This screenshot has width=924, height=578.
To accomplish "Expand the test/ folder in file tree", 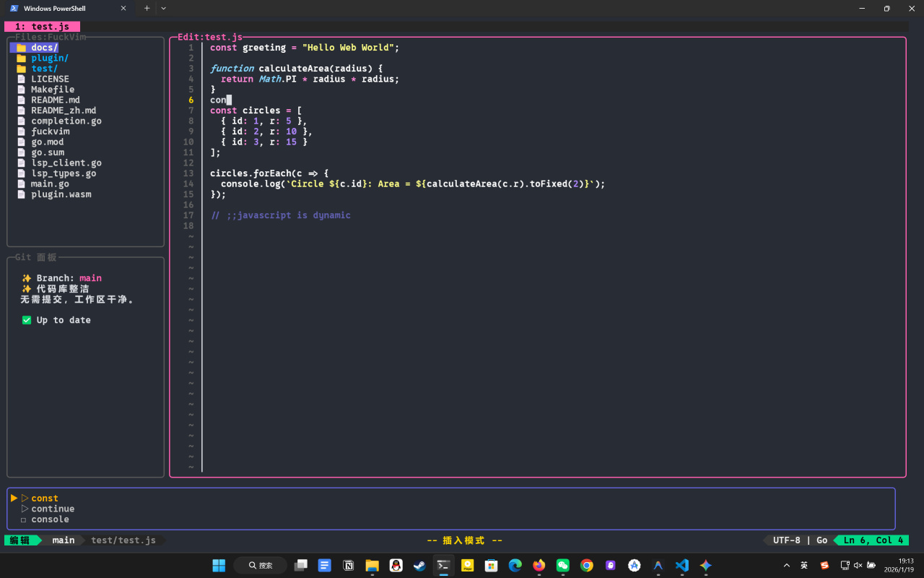I will tap(44, 69).
